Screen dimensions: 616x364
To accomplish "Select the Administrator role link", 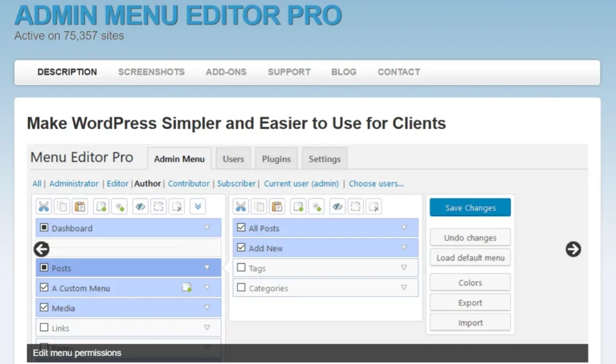I will pos(73,184).
